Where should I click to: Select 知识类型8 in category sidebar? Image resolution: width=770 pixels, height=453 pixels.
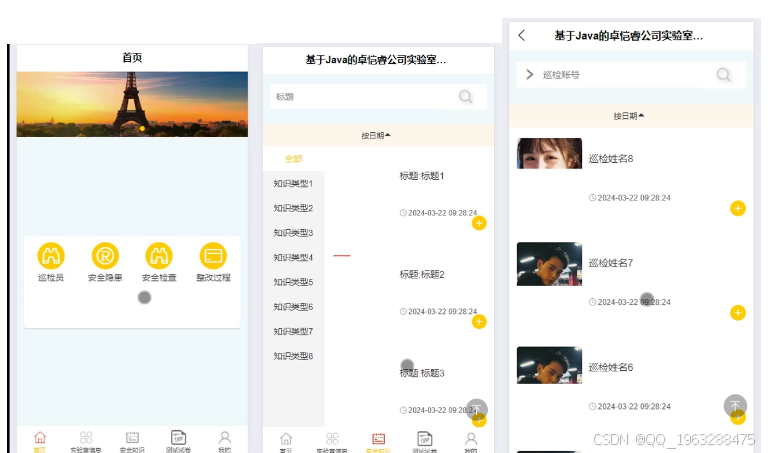[x=293, y=356]
